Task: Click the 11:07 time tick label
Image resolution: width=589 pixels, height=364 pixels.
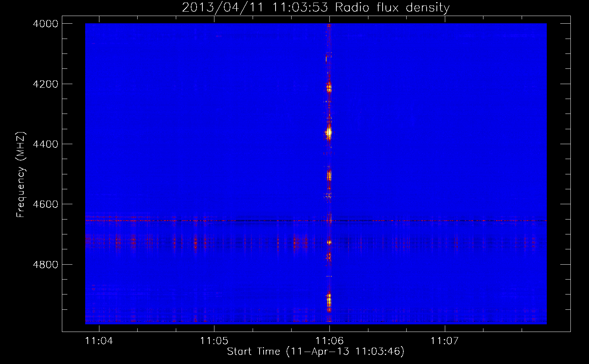Action: pos(445,341)
